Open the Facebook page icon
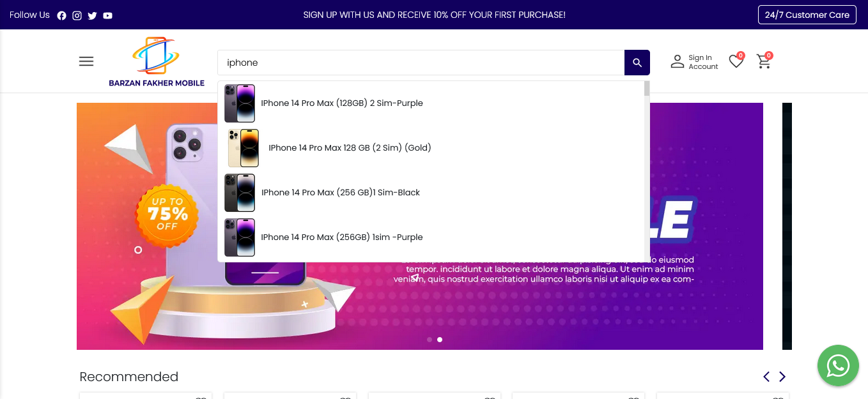The image size is (868, 399). (x=61, y=15)
